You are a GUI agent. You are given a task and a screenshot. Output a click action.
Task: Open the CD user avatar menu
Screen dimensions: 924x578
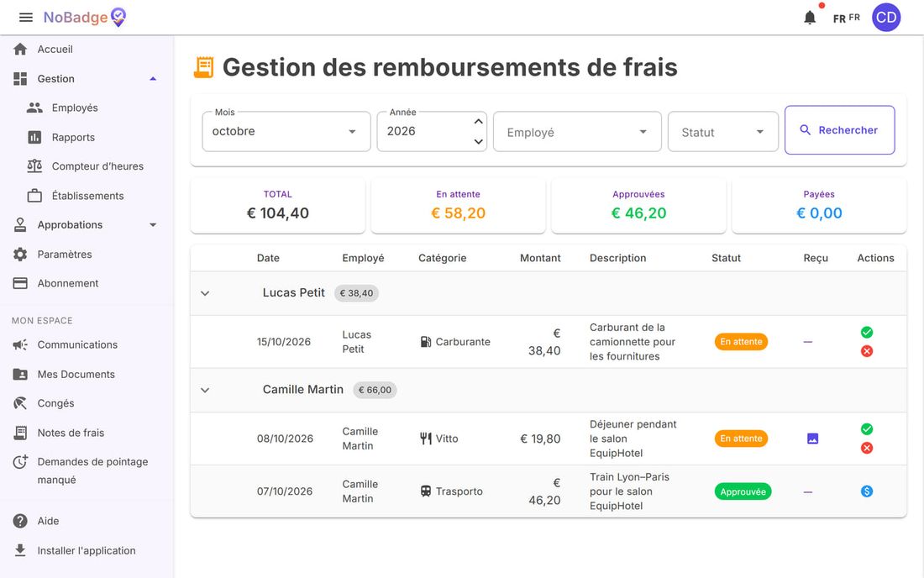pyautogui.click(x=885, y=17)
